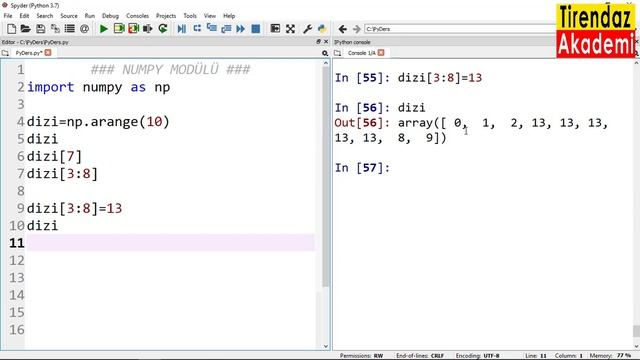Screen dimensions: 640x360
Task: Open the File menu
Action: (8, 16)
